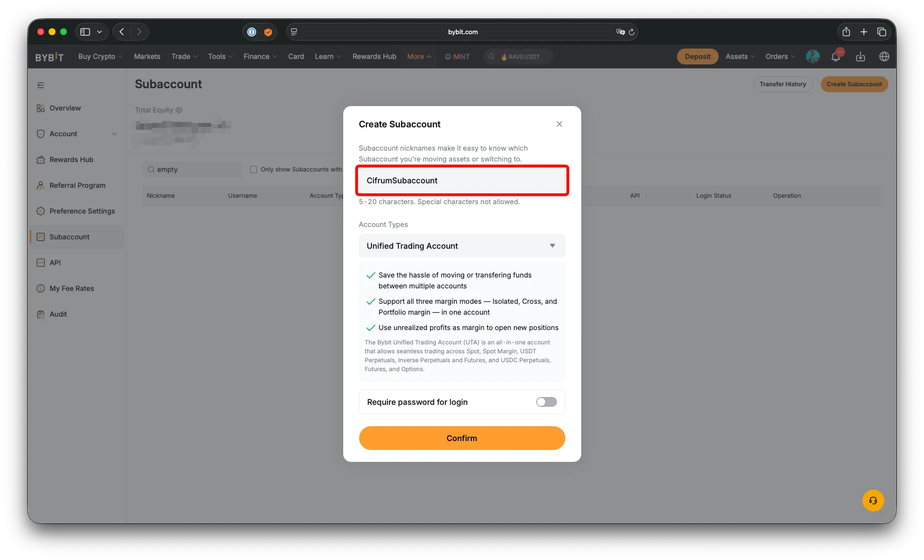Select Subaccount in the sidebar
This screenshot has width=924, height=560.
77,237
